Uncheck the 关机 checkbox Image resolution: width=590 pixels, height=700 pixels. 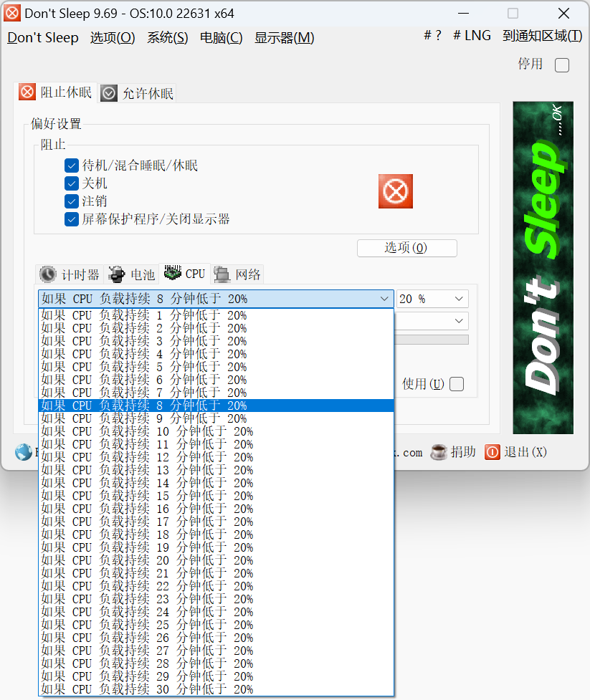(x=72, y=183)
